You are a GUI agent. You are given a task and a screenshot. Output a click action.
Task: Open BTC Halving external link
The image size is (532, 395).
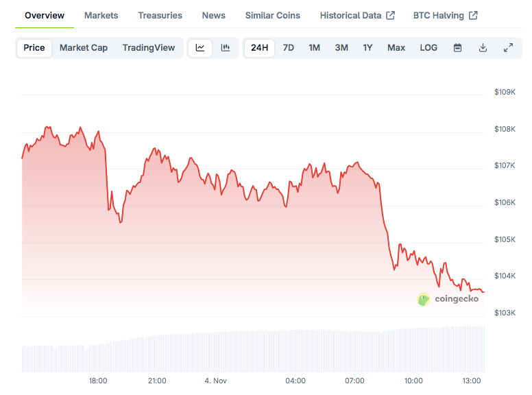coord(445,15)
